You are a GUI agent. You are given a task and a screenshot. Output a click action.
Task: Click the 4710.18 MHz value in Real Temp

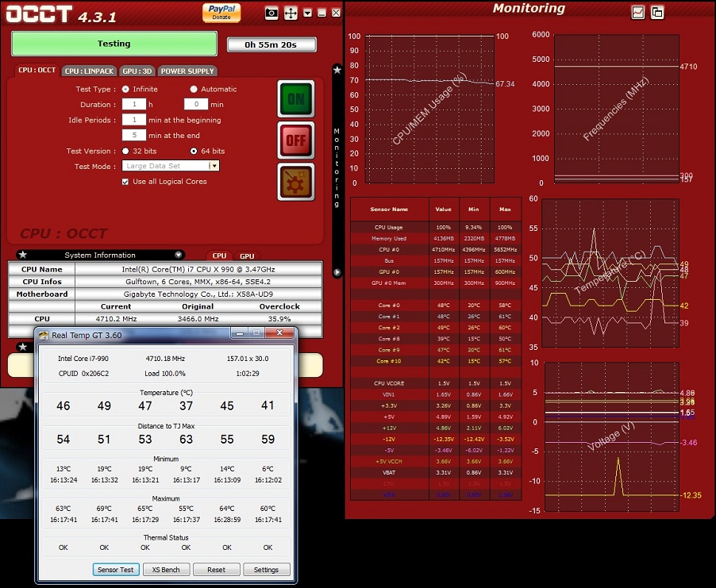click(165, 359)
